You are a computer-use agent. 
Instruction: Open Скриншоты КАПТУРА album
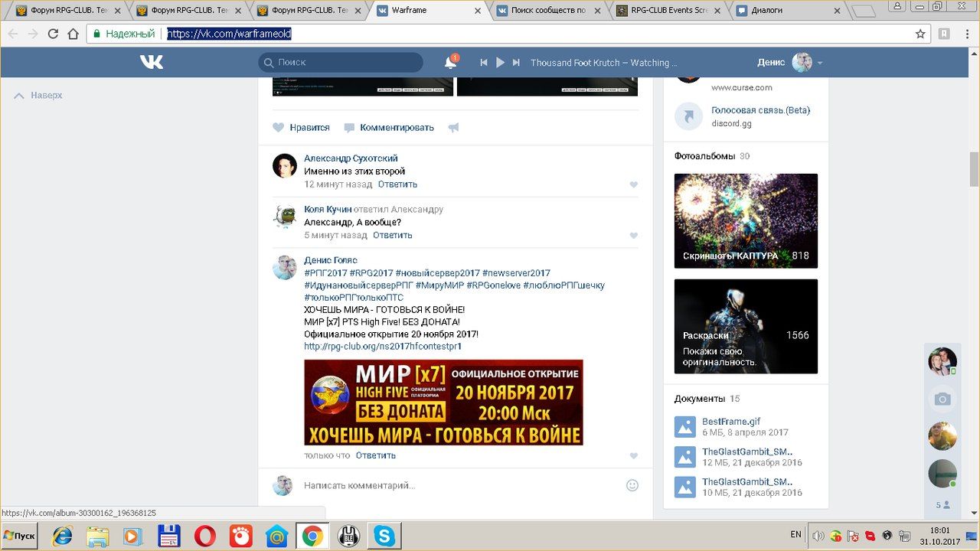pos(746,221)
